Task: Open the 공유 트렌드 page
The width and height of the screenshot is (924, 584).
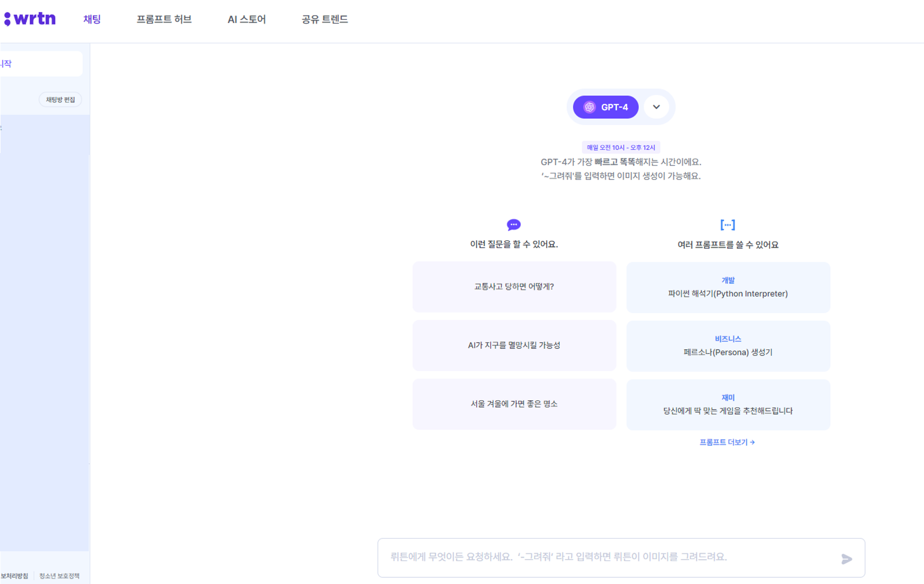Action: point(324,19)
